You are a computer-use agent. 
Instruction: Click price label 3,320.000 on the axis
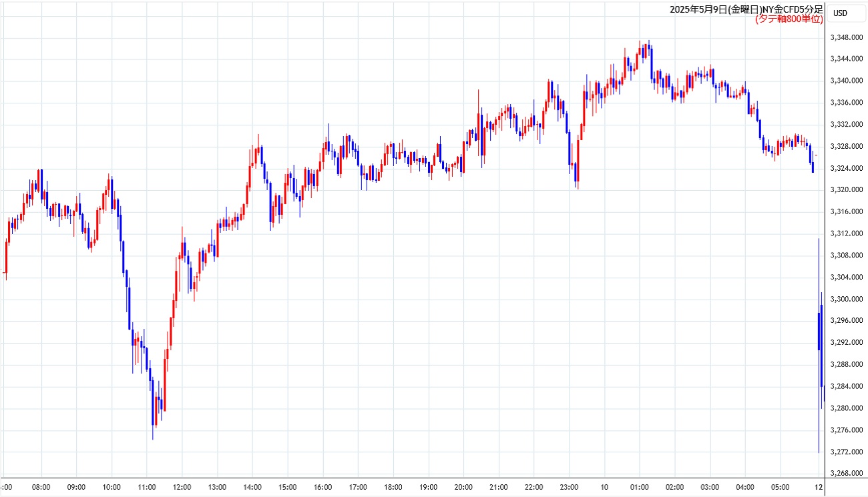pyautogui.click(x=847, y=190)
